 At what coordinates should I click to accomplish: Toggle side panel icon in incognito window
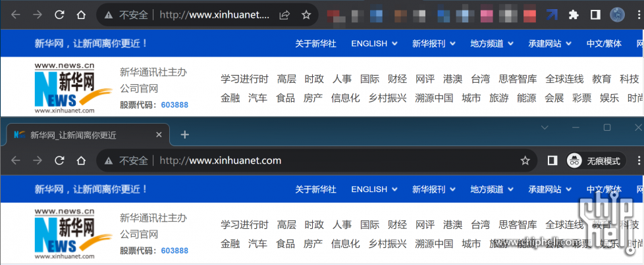[x=552, y=160]
